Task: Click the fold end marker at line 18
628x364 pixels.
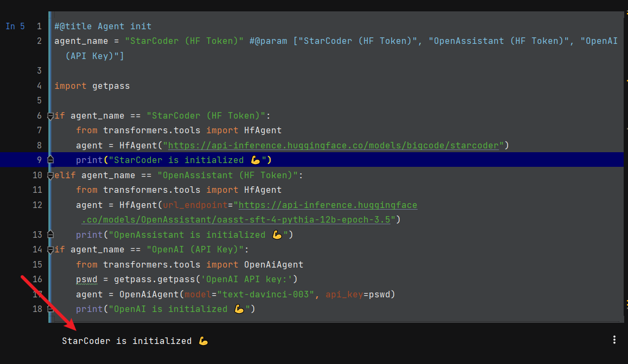Action: point(50,309)
